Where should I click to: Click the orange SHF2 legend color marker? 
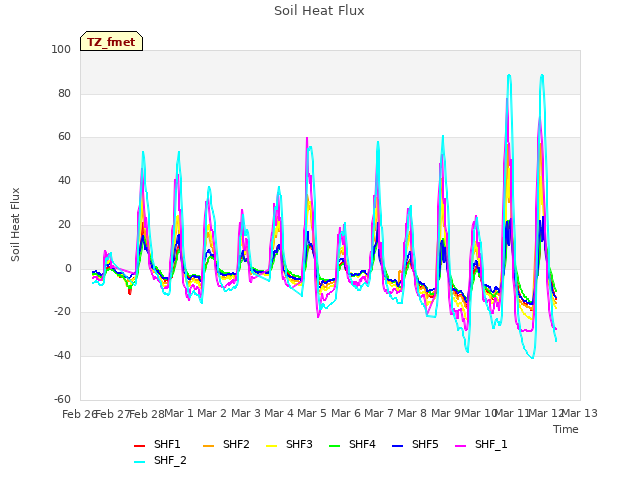(x=209, y=446)
